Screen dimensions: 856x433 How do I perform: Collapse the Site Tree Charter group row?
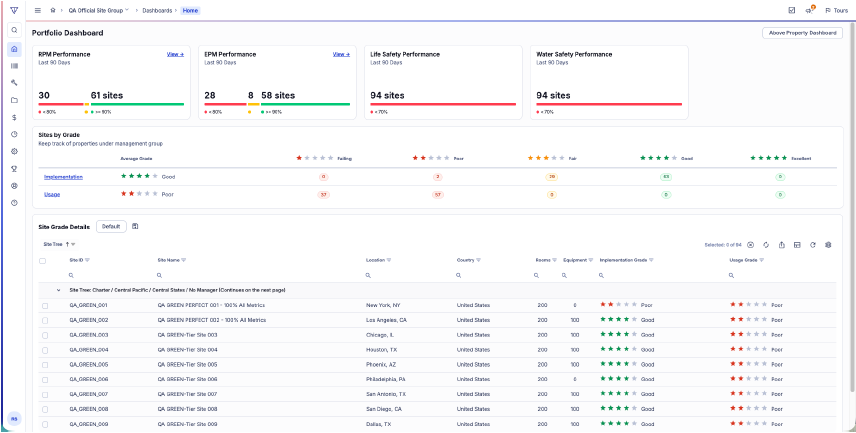(x=58, y=290)
